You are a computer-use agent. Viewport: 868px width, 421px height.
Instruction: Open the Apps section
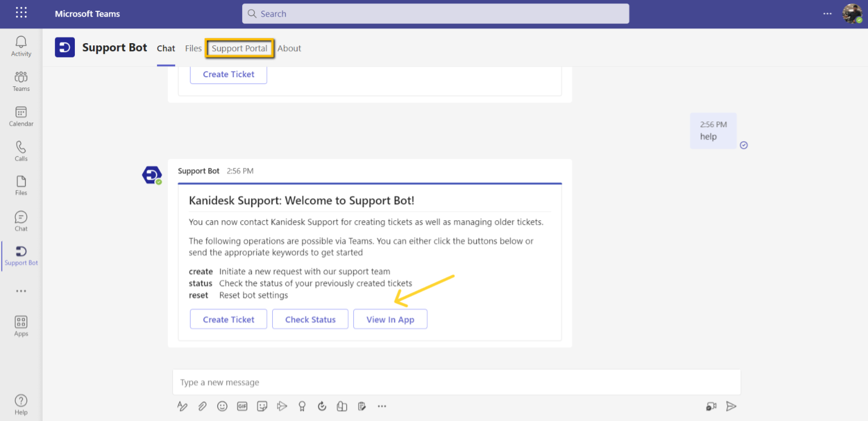point(20,325)
